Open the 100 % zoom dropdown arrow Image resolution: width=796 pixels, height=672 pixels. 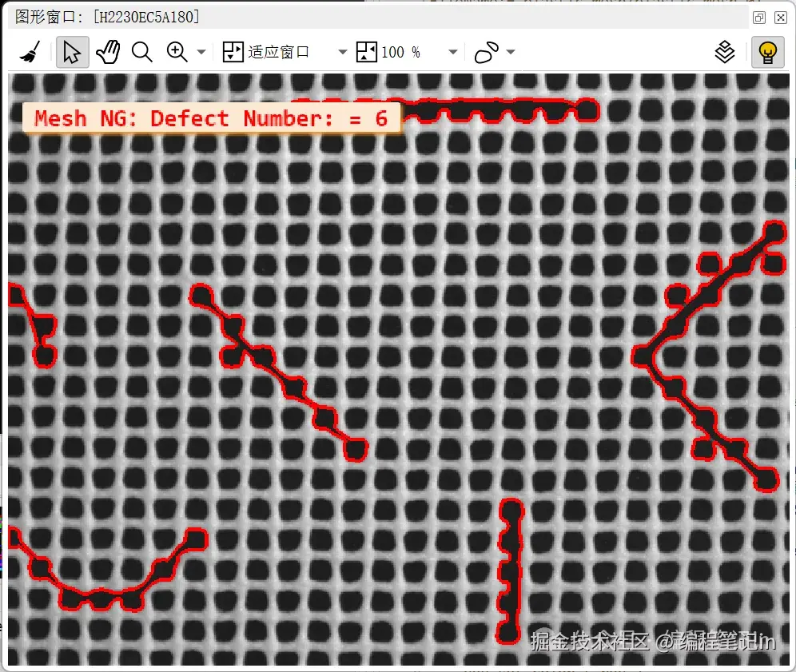point(453,52)
